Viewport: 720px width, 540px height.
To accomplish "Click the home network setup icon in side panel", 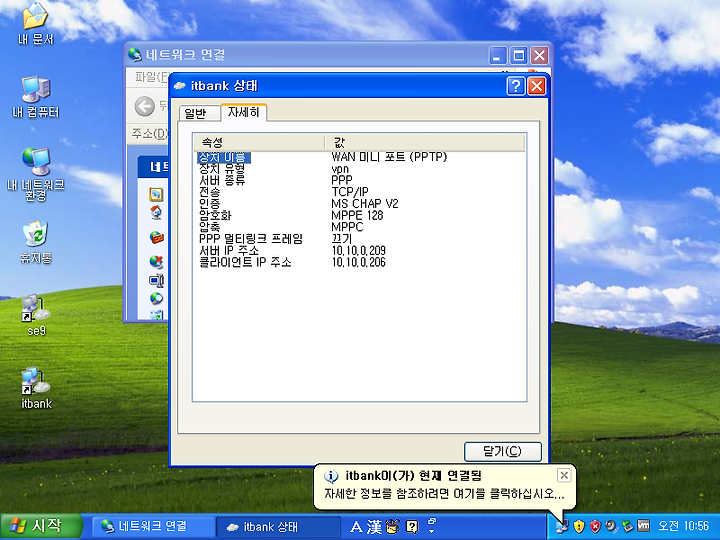I will tap(156, 213).
